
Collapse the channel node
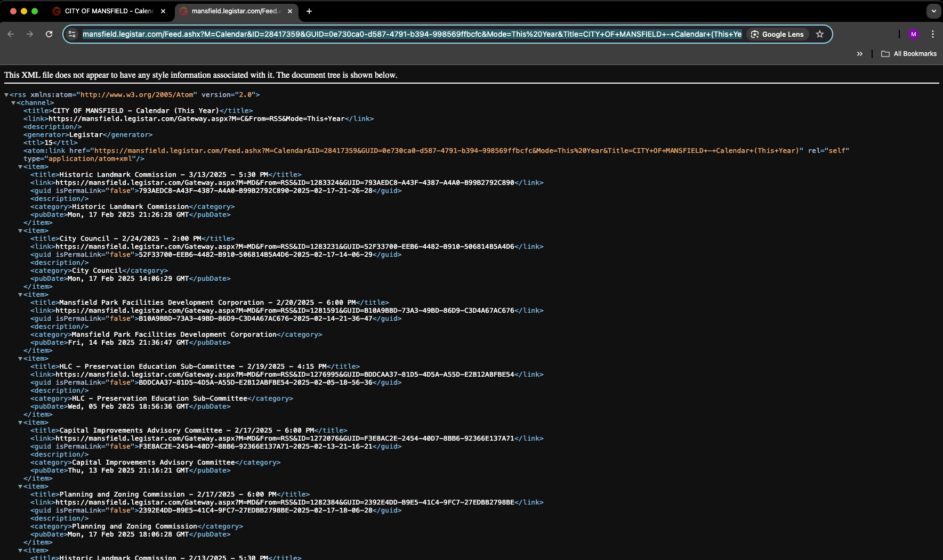(x=13, y=103)
